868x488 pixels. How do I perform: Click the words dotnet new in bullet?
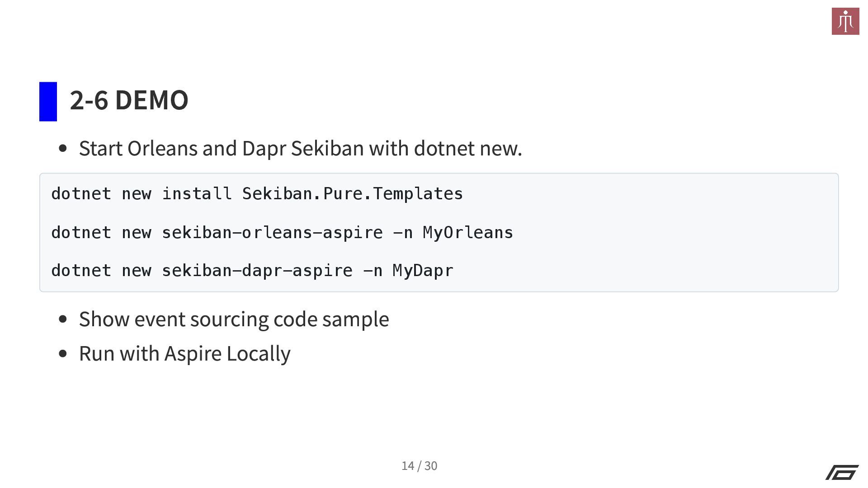click(468, 148)
